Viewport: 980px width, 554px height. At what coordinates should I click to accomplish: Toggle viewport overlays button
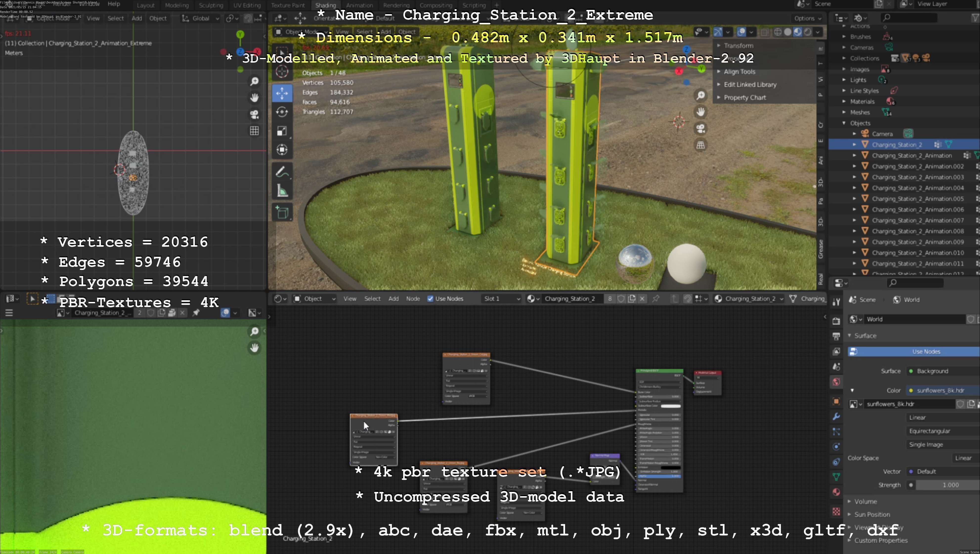pos(741,32)
